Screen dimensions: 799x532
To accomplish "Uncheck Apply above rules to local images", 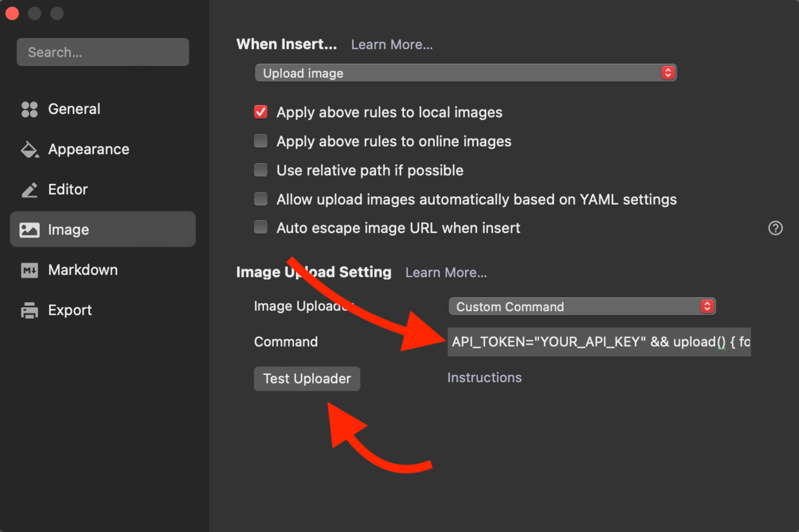I will coord(261,112).
